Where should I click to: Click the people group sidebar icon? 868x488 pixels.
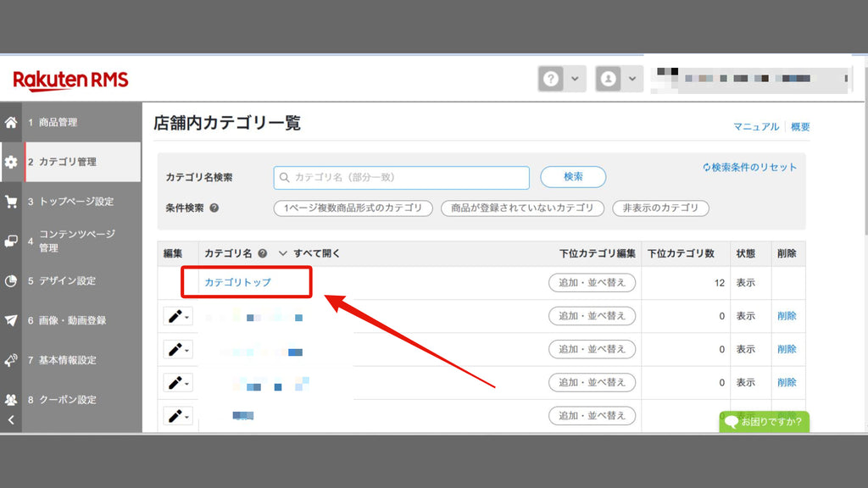click(x=11, y=400)
